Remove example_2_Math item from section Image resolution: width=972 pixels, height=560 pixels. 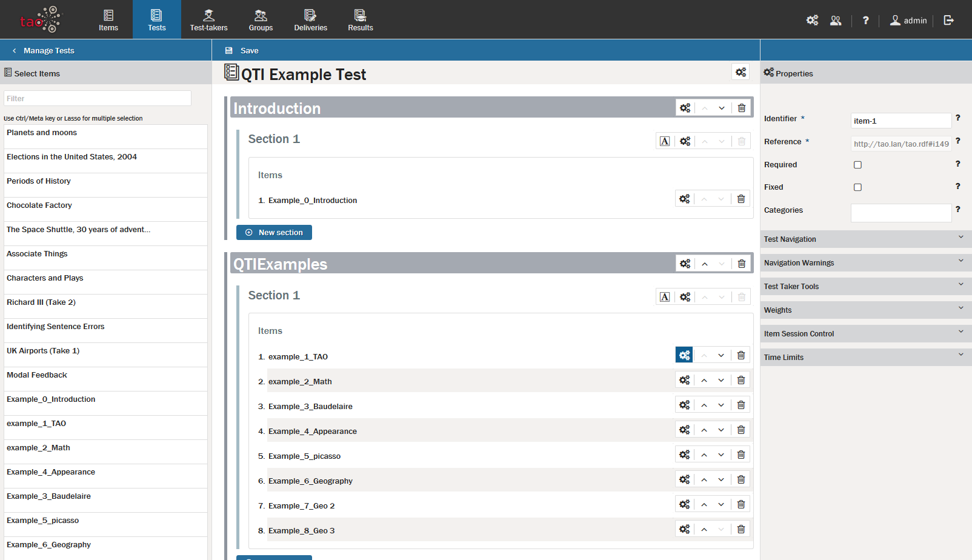point(741,380)
